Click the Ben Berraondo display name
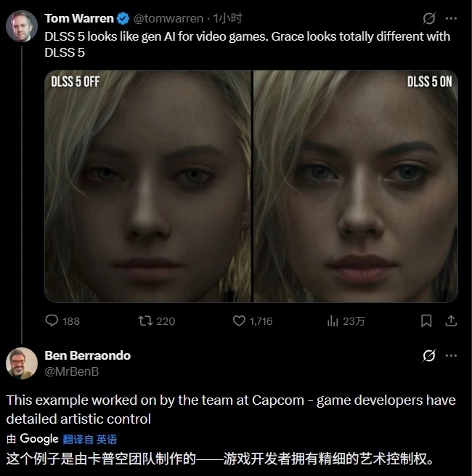472x476 pixels. (87, 355)
